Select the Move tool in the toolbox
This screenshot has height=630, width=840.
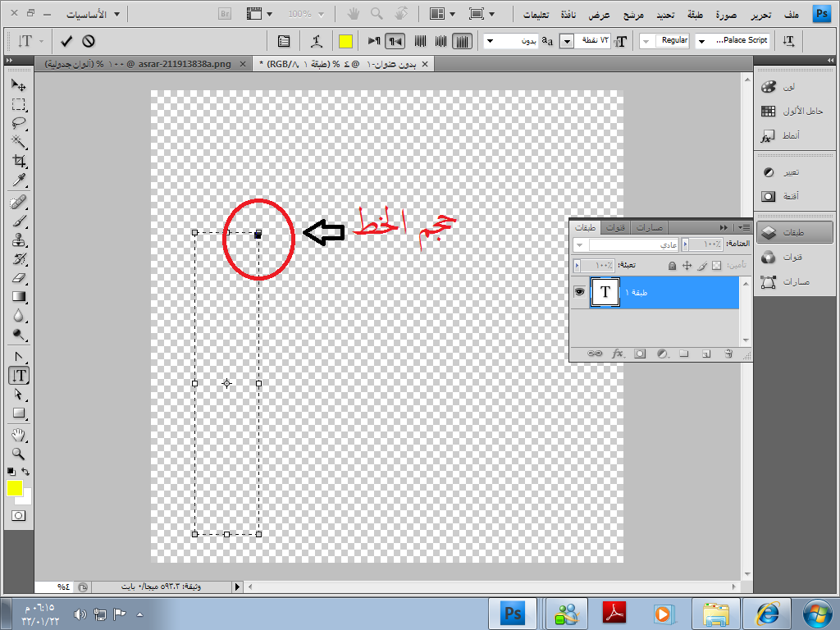coord(18,85)
